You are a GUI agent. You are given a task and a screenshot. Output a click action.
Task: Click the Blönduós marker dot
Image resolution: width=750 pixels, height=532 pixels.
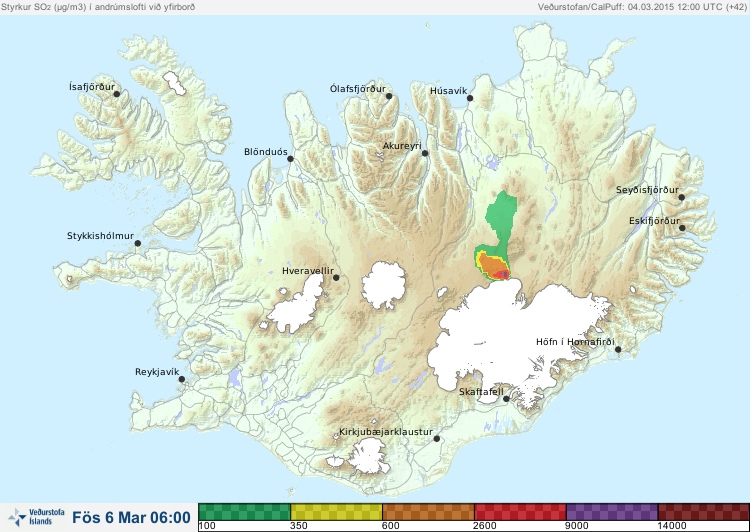point(290,158)
